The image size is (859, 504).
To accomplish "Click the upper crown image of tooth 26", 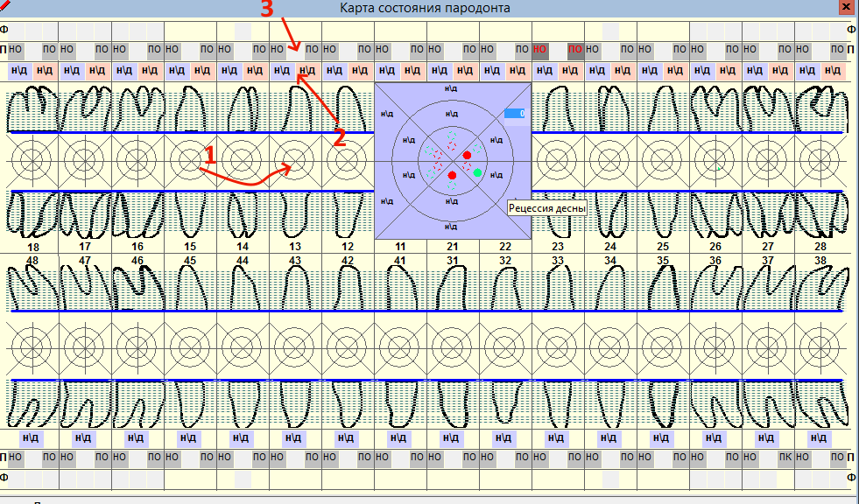I will click(715, 108).
